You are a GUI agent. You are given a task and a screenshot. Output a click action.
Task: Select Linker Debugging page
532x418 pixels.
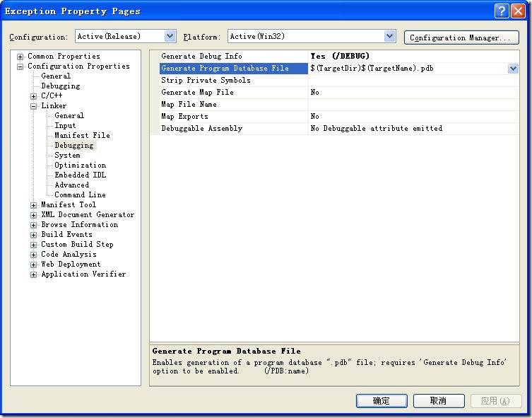pos(74,145)
